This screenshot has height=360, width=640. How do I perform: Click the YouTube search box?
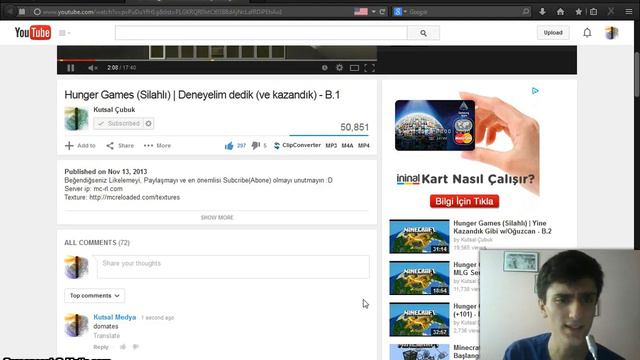261,33
